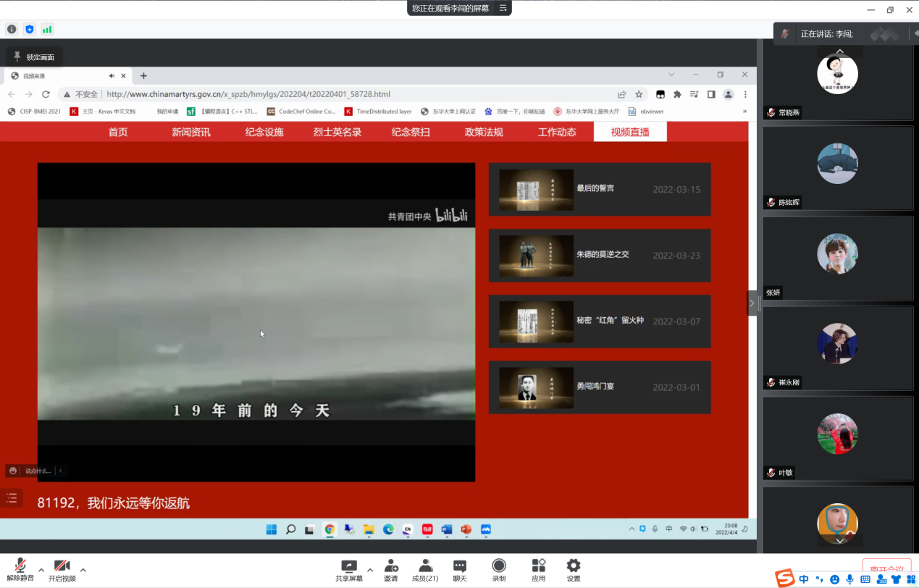This screenshot has width=919, height=588.
Task: Open the Chat (聊天) panel
Action: tap(460, 569)
